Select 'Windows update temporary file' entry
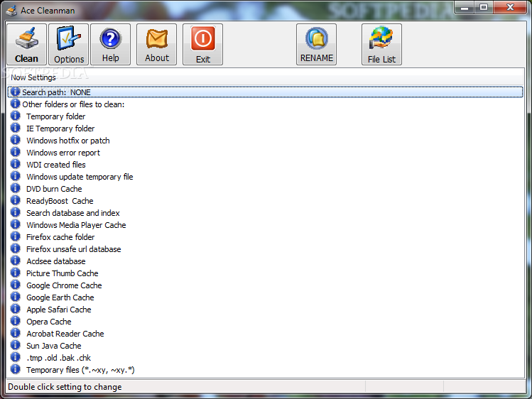 coord(80,177)
